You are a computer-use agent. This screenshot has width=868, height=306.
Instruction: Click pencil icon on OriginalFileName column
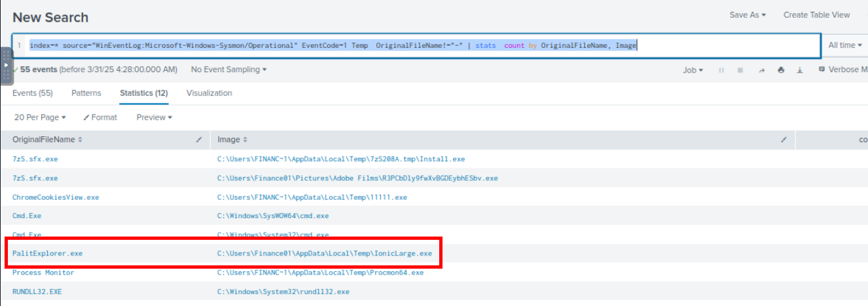pos(199,140)
